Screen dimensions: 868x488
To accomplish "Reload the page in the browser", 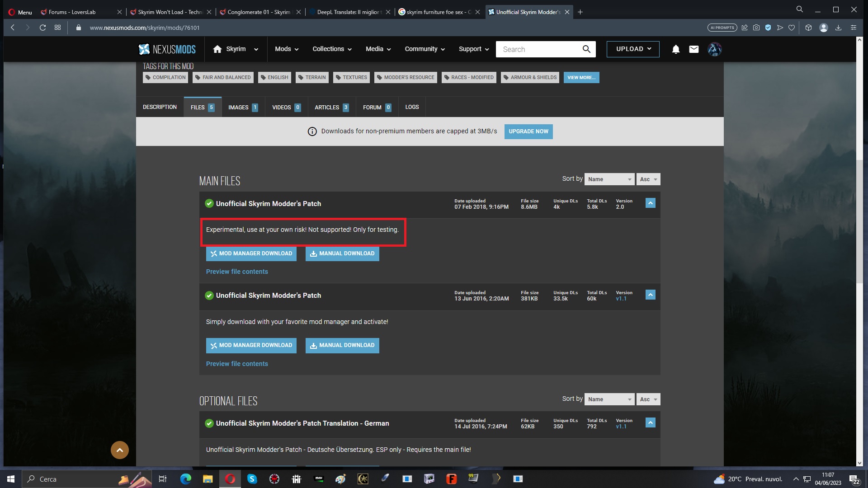I will [42, 28].
